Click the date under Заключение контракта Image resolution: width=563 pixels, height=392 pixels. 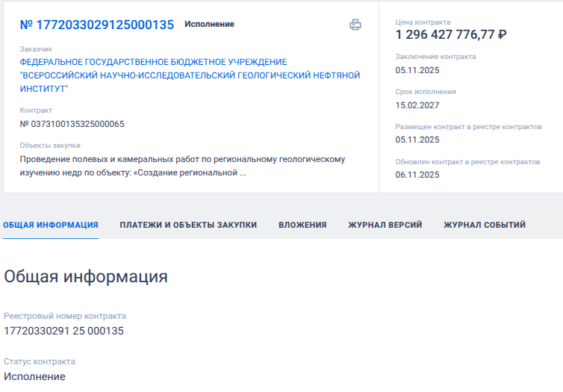click(x=417, y=70)
